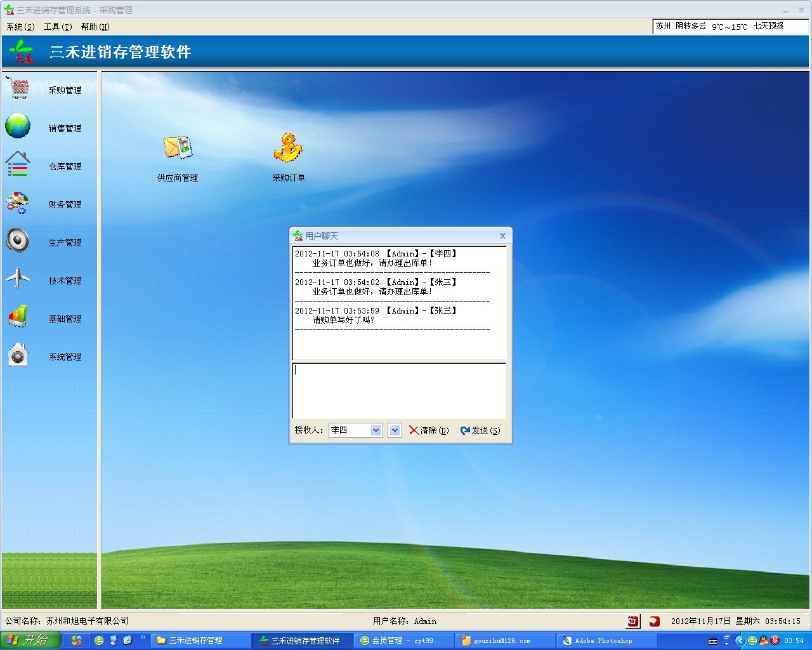812x650 pixels.
Task: Expand hidden tray icons arrow
Action: [x=740, y=640]
